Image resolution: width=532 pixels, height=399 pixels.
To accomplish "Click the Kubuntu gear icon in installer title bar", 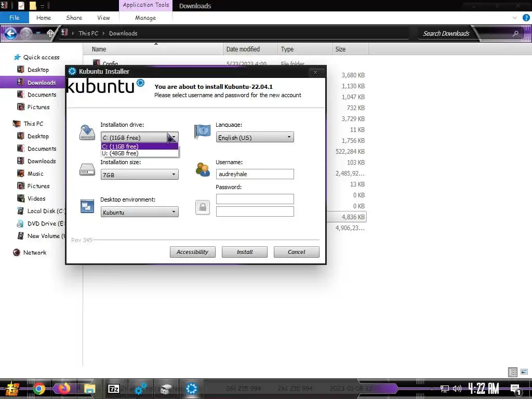I will [x=72, y=71].
